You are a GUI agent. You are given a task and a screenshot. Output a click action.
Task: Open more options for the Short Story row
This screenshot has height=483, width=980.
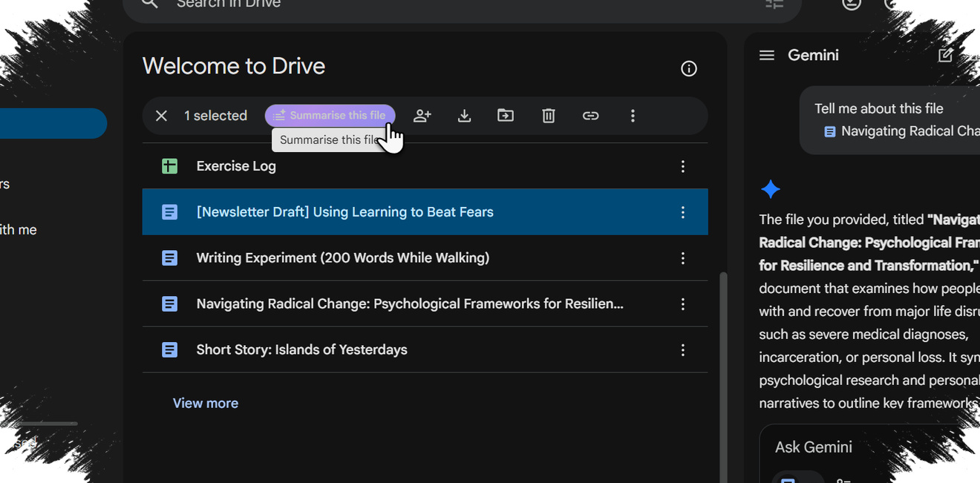click(683, 350)
